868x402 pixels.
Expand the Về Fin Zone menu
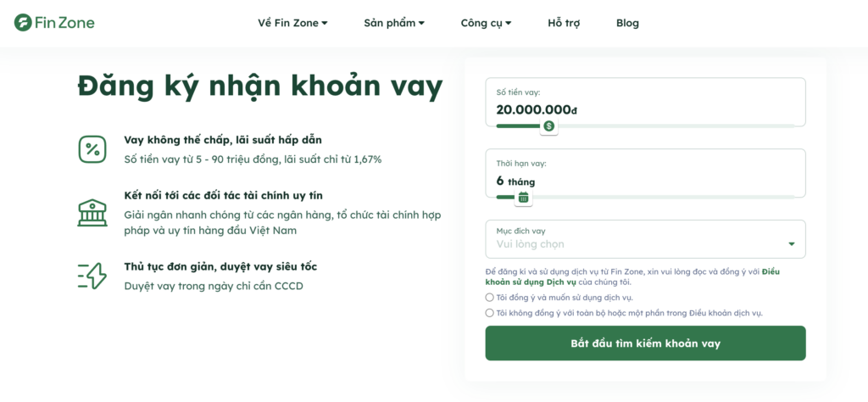click(x=292, y=23)
